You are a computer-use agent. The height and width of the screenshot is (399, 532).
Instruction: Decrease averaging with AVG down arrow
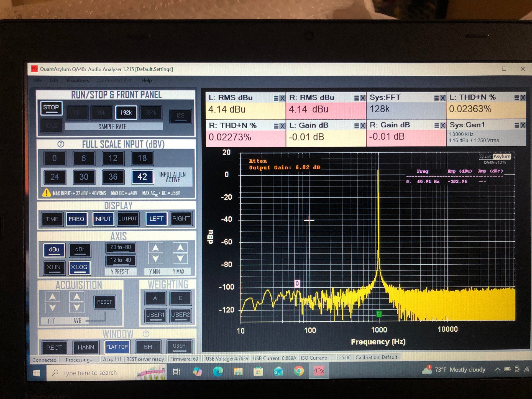(77, 308)
